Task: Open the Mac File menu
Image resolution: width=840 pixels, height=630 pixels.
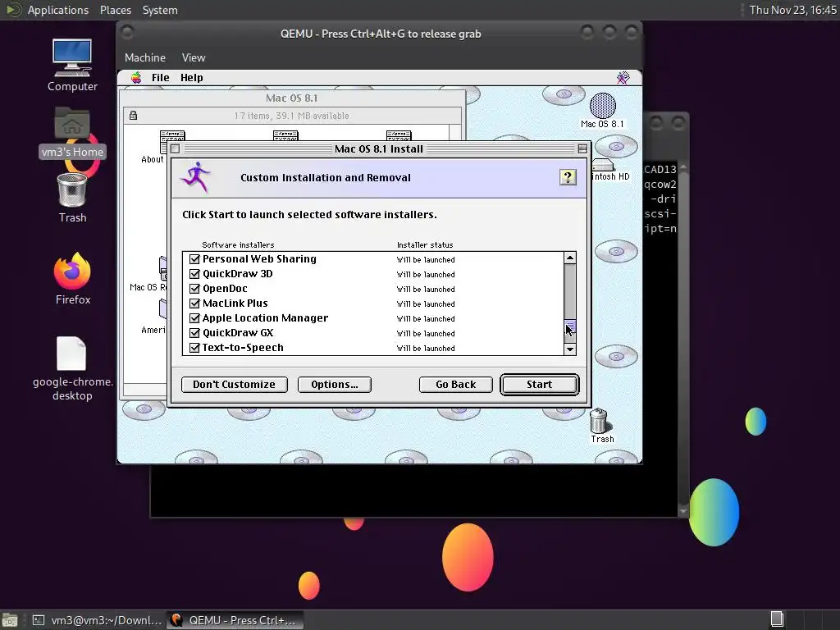Action: pyautogui.click(x=160, y=78)
